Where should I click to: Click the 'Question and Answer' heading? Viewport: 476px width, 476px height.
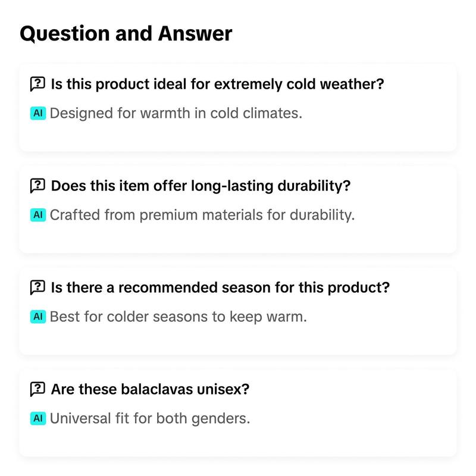(x=126, y=33)
